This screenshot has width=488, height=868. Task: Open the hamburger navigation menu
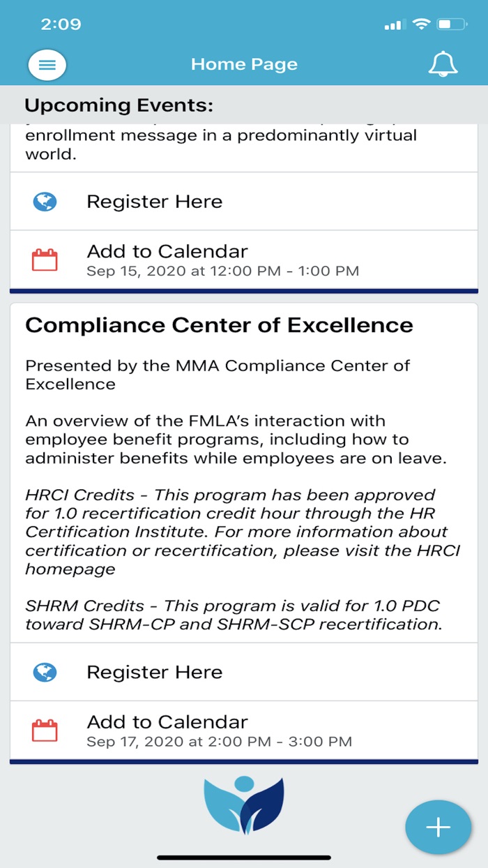coord(47,64)
